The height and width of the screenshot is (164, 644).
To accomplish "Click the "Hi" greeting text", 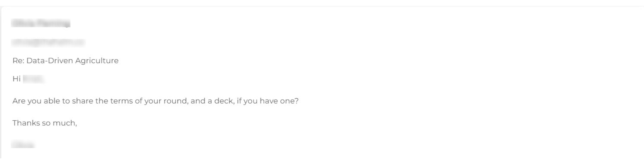I will (x=16, y=79).
